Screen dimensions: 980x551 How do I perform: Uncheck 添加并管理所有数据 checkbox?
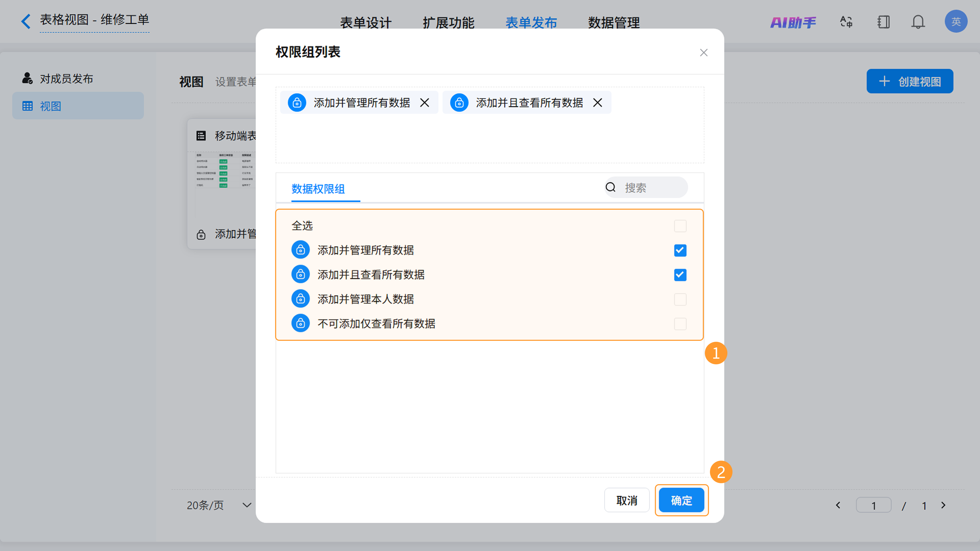pyautogui.click(x=680, y=250)
